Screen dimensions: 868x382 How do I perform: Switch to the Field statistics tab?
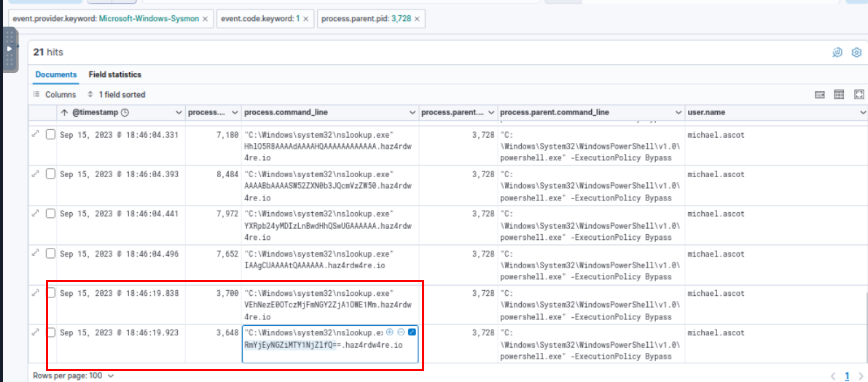tap(115, 74)
